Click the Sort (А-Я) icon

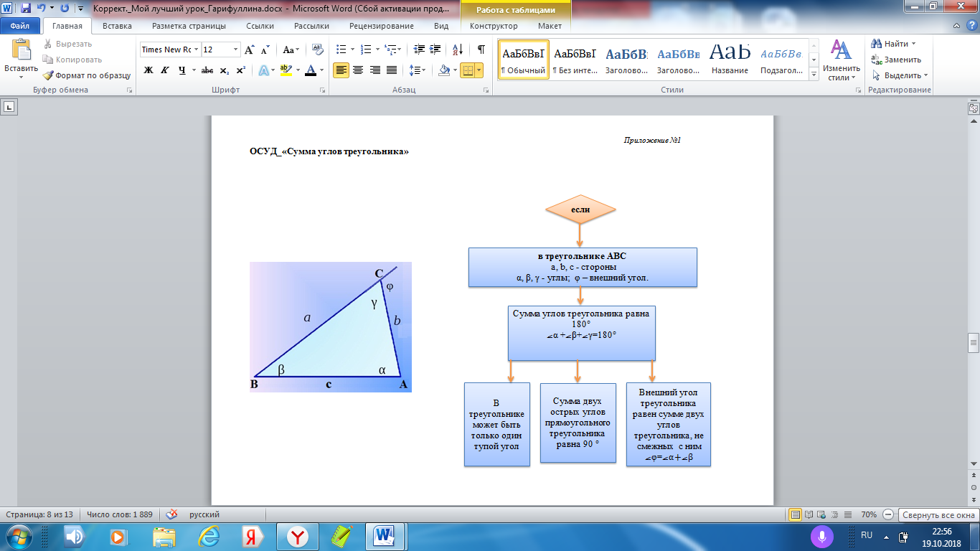[x=456, y=50]
